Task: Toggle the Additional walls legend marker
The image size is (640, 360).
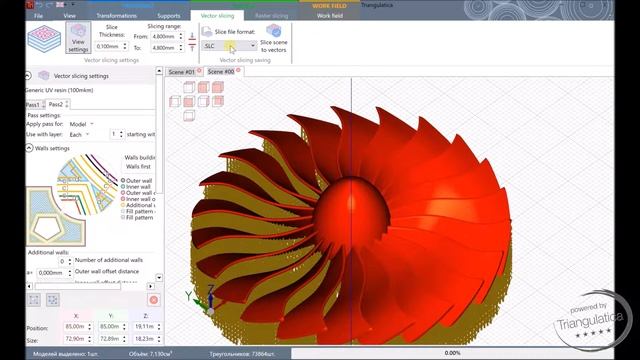Action: [x=123, y=205]
